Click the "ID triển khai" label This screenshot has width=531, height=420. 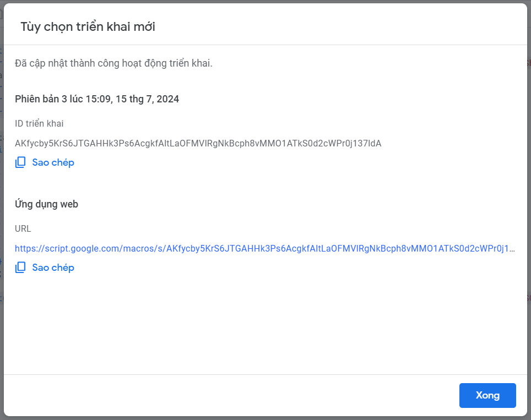click(x=39, y=123)
